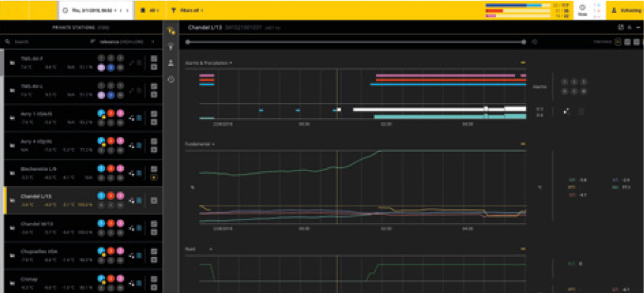Click the red alarm circle for Blecherette station
Screen dimensions: 644x293
pos(111,168)
